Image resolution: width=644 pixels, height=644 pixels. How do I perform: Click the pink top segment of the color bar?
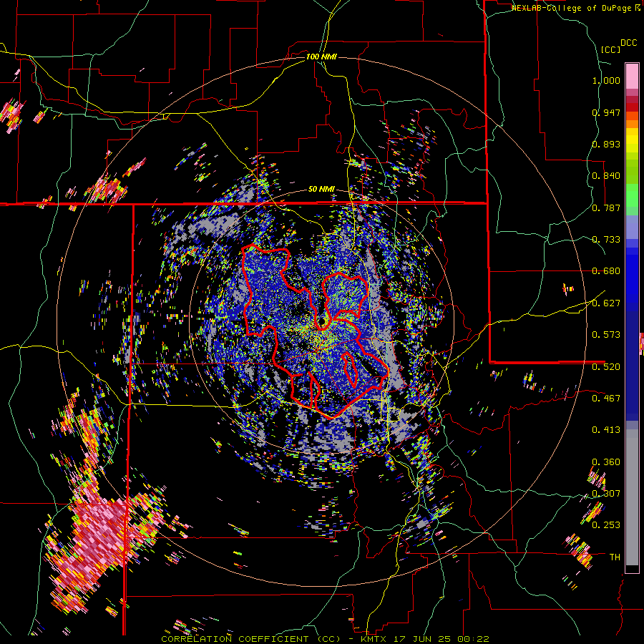[632, 76]
